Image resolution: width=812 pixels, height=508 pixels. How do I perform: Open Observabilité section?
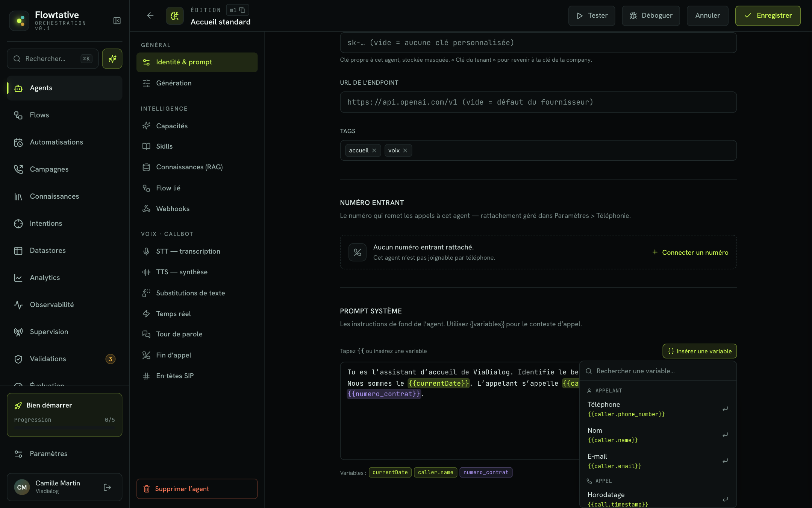click(x=65, y=305)
